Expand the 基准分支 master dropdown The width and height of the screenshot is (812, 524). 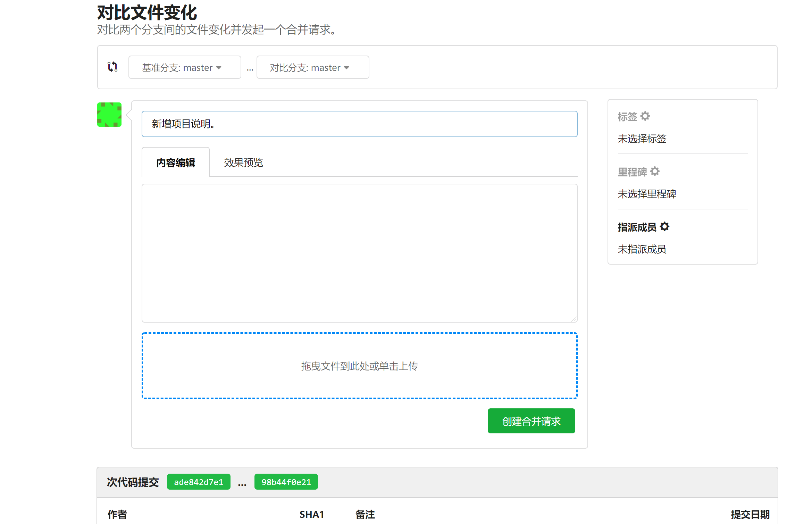point(184,67)
